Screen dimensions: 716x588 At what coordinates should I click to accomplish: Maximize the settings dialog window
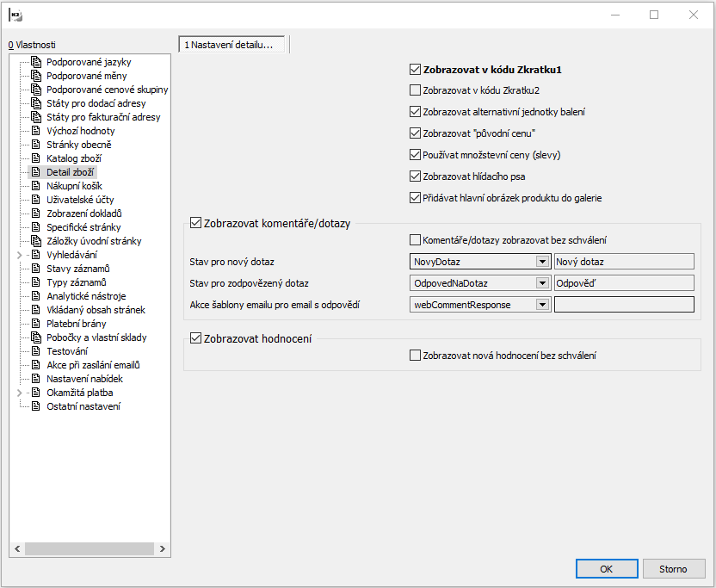[x=654, y=15]
